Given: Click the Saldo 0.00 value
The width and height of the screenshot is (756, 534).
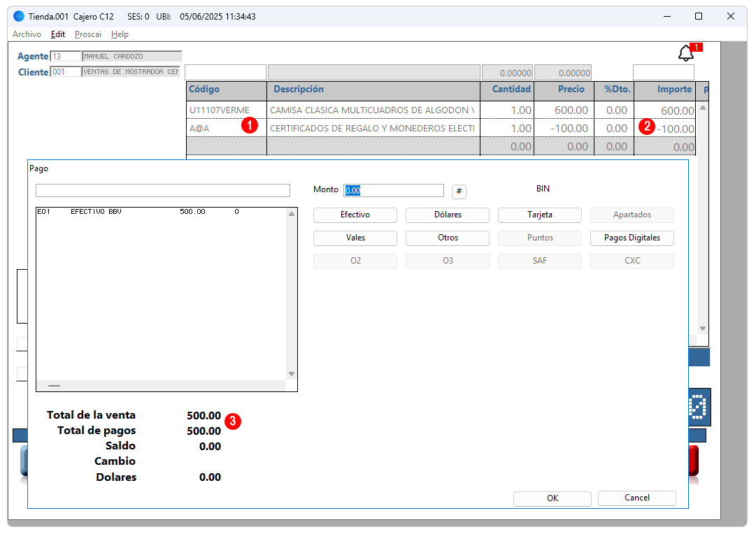Looking at the screenshot, I should tap(211, 447).
